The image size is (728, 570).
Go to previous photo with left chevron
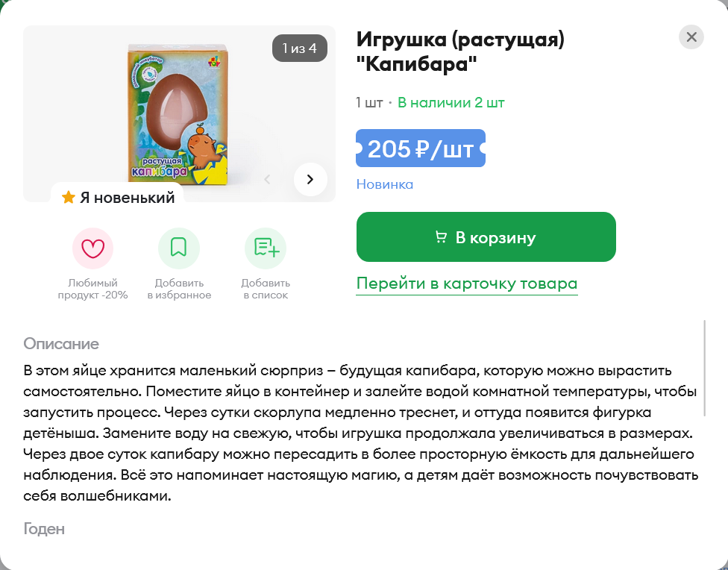(267, 179)
